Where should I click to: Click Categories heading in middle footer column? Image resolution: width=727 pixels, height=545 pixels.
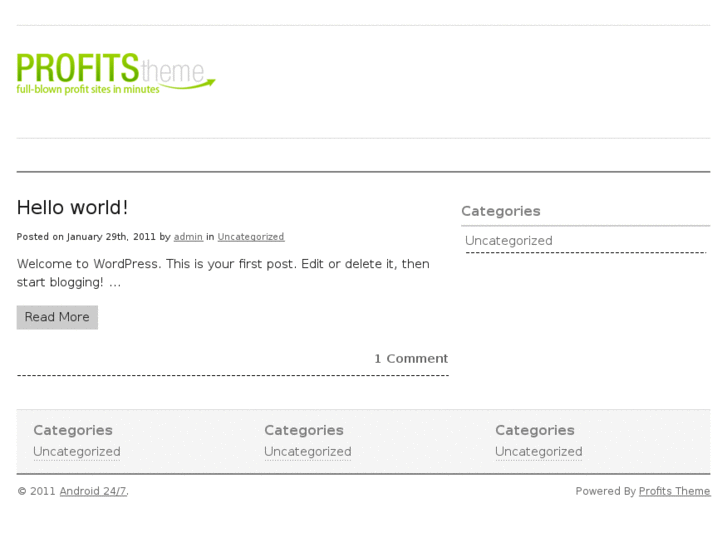304,430
